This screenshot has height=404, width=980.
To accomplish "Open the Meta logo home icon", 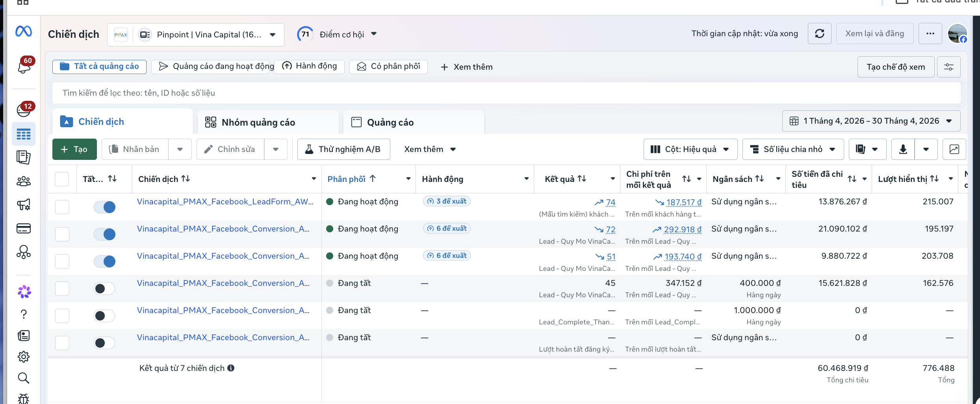I will (x=24, y=31).
